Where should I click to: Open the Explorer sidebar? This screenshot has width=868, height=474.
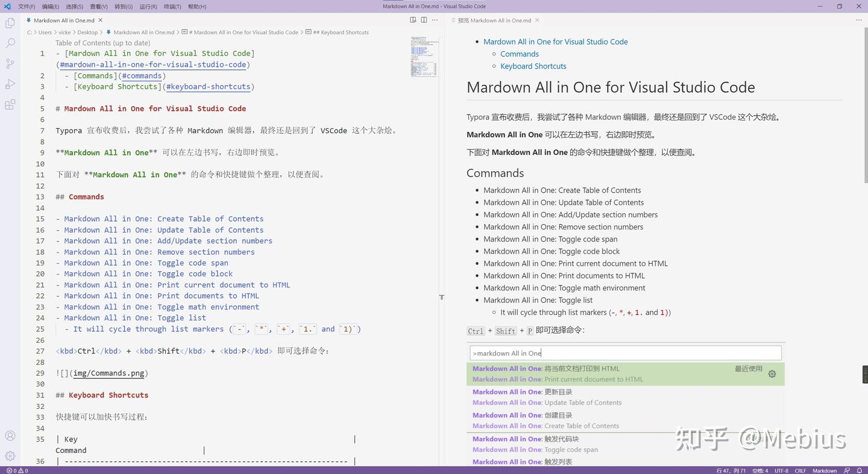10,22
